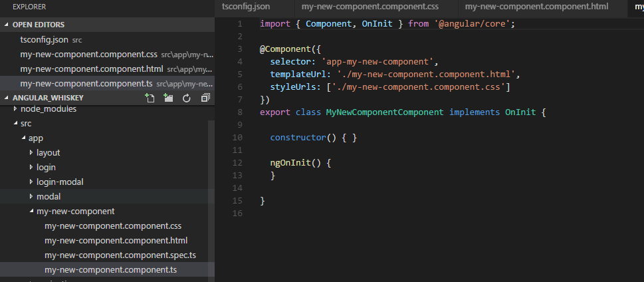The width and height of the screenshot is (644, 282).
Task: Select the my-new-component folder name
Action: tap(76, 211)
